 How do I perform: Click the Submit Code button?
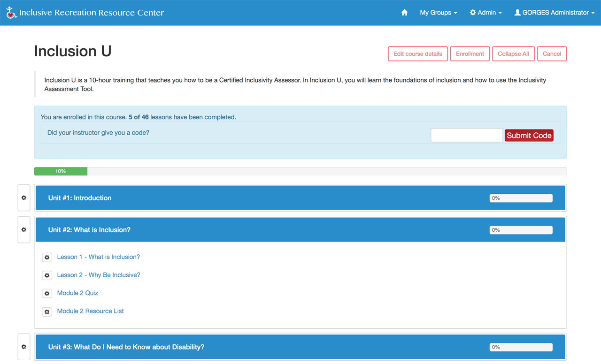coord(529,136)
